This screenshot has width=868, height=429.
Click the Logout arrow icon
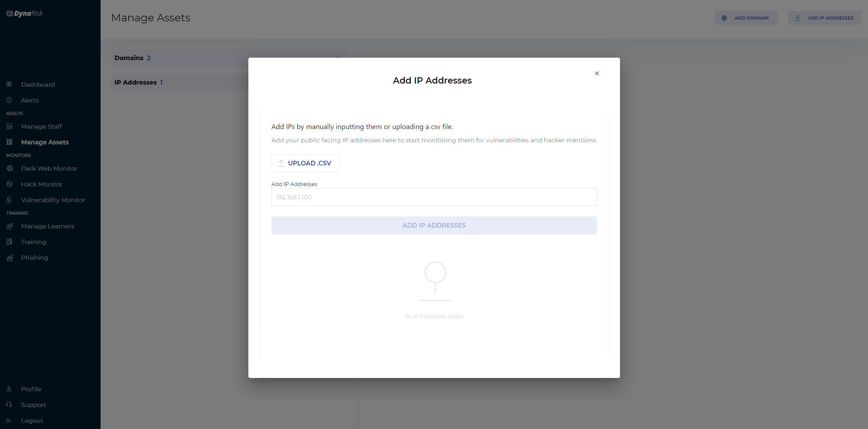click(x=9, y=421)
